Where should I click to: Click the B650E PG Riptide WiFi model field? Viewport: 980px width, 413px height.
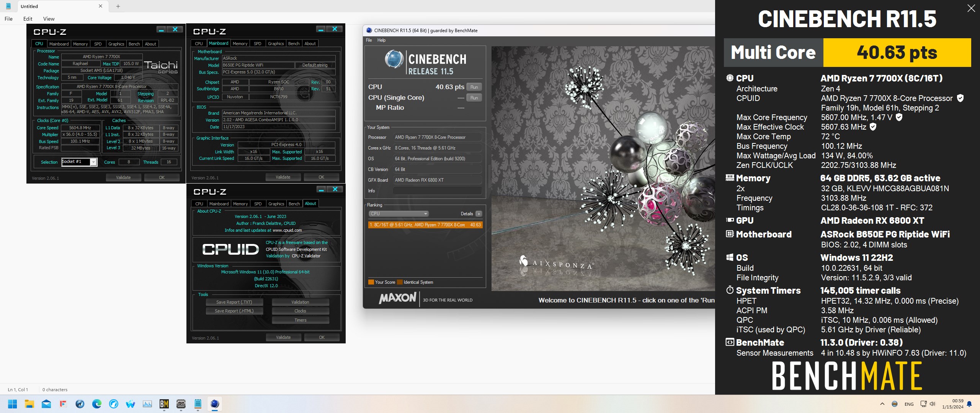[x=258, y=65]
